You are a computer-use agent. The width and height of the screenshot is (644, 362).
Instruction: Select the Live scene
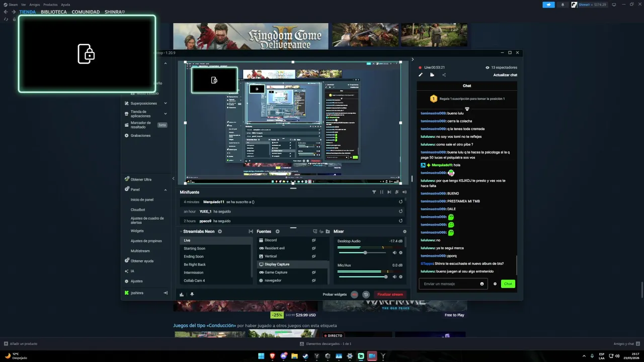pos(215,240)
